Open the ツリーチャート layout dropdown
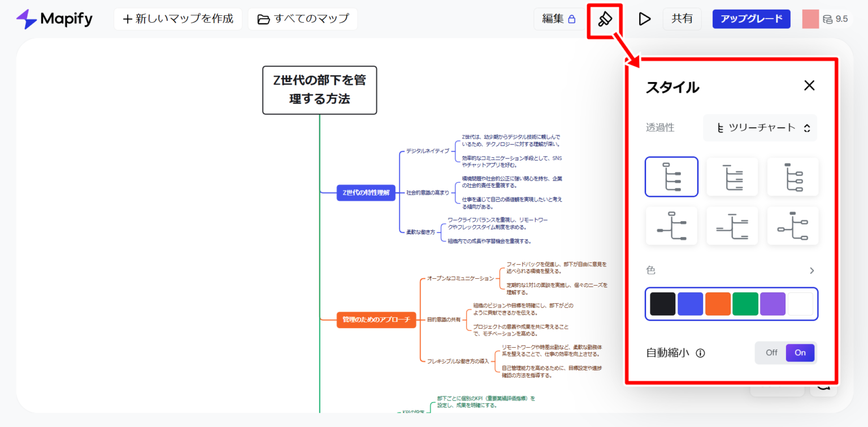The image size is (868, 427). coord(760,128)
